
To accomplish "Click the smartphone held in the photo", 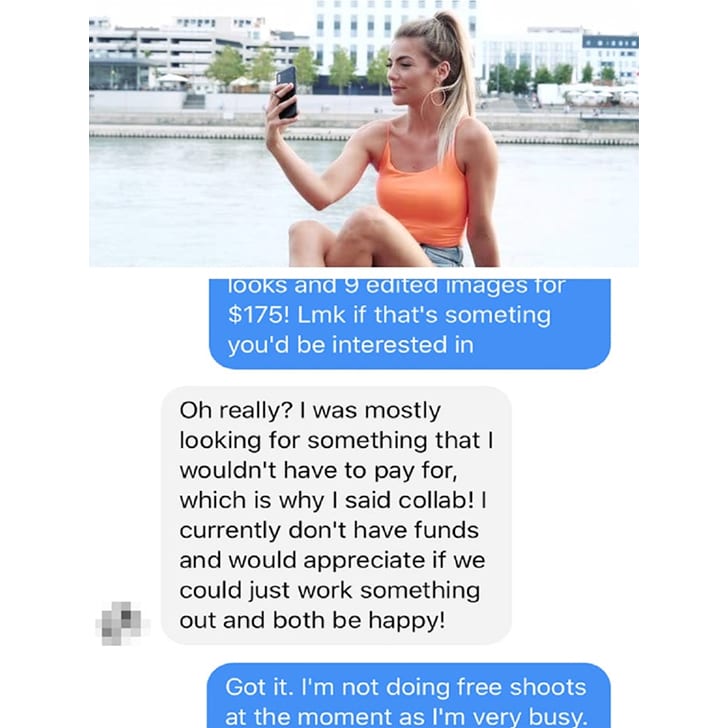I will [x=286, y=92].
